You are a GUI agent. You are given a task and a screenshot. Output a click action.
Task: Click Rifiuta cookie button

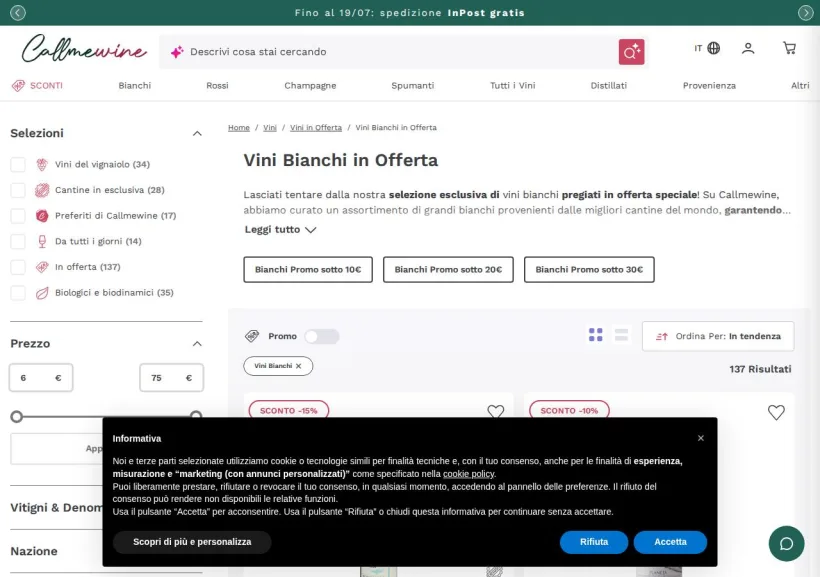[594, 542]
